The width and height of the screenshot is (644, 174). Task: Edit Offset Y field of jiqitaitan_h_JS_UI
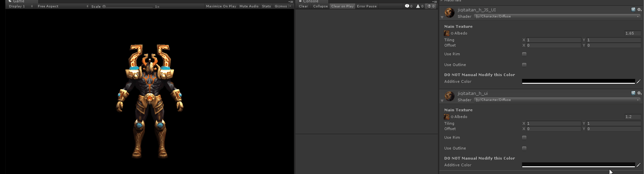(614, 45)
